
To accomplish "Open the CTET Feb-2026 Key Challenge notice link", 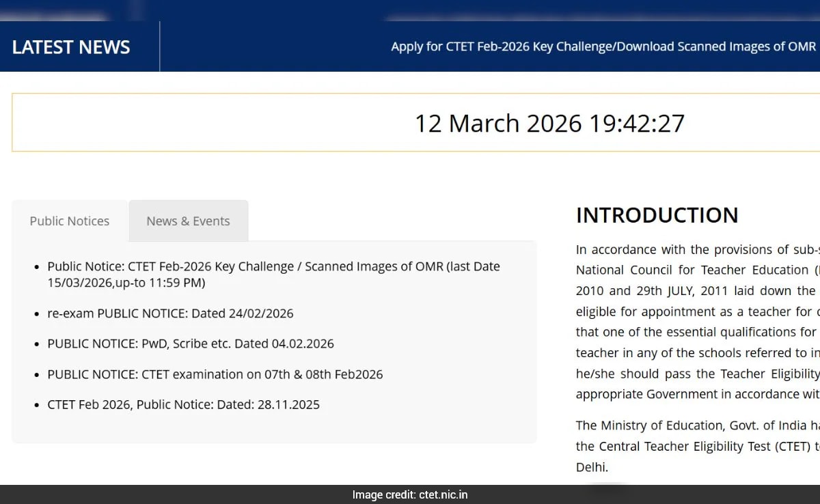I will tap(272, 266).
